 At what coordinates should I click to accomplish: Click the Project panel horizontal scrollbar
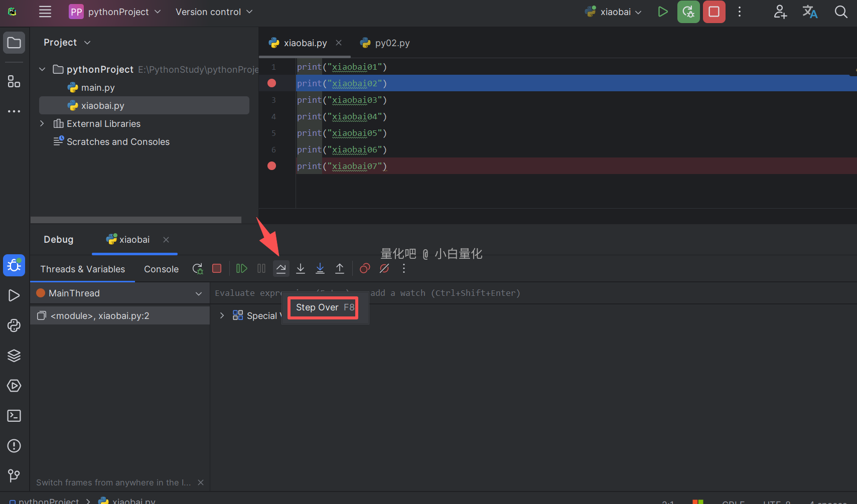[x=135, y=220]
